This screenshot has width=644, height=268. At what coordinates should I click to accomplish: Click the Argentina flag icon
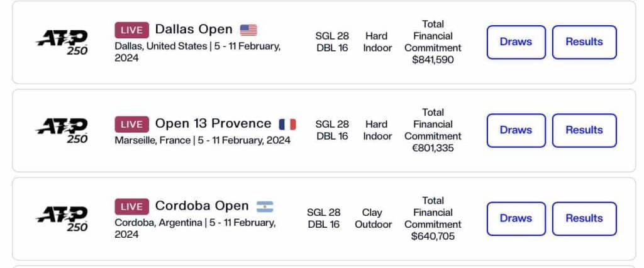point(265,206)
